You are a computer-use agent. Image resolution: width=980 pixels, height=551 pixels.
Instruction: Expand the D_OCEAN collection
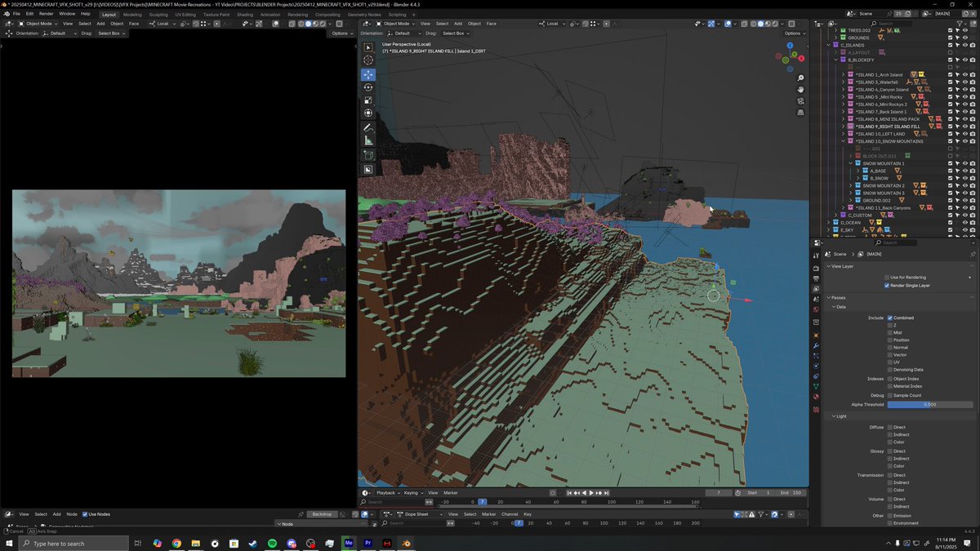pyautogui.click(x=829, y=223)
